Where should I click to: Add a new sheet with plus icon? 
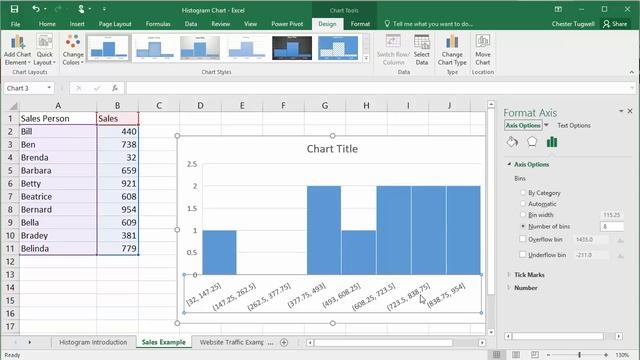(x=284, y=342)
